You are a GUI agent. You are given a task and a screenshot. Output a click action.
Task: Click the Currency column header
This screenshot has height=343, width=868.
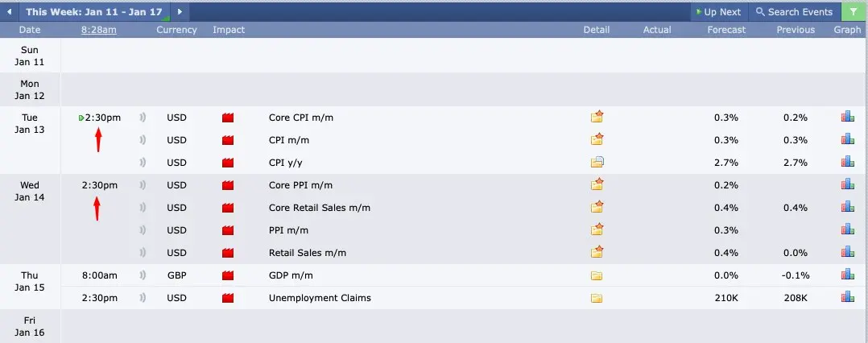click(176, 30)
